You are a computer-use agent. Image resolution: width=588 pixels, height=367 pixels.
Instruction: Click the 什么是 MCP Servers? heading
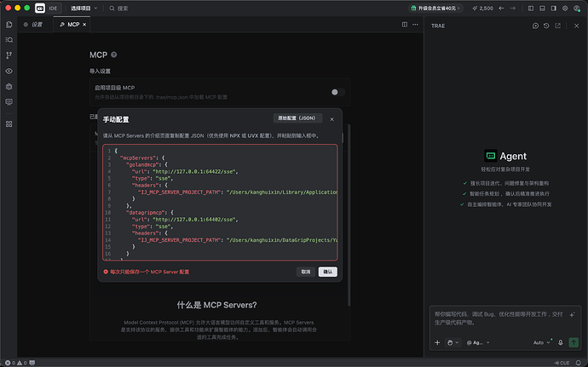coord(216,305)
